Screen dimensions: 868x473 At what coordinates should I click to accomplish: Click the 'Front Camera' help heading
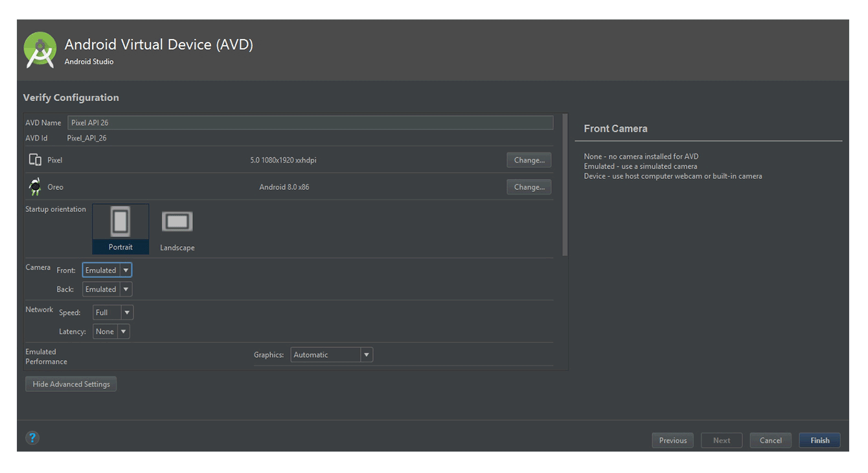[615, 128]
